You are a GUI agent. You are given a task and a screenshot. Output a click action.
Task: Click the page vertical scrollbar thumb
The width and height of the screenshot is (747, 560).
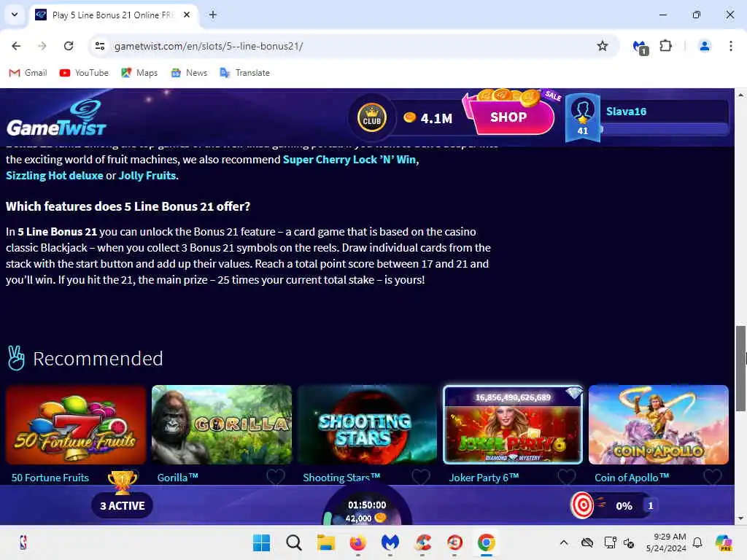click(740, 368)
